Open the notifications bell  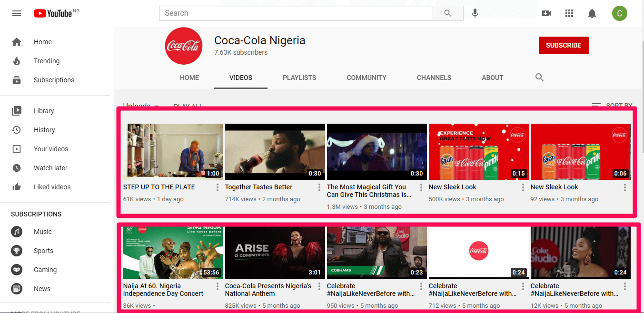pos(592,13)
